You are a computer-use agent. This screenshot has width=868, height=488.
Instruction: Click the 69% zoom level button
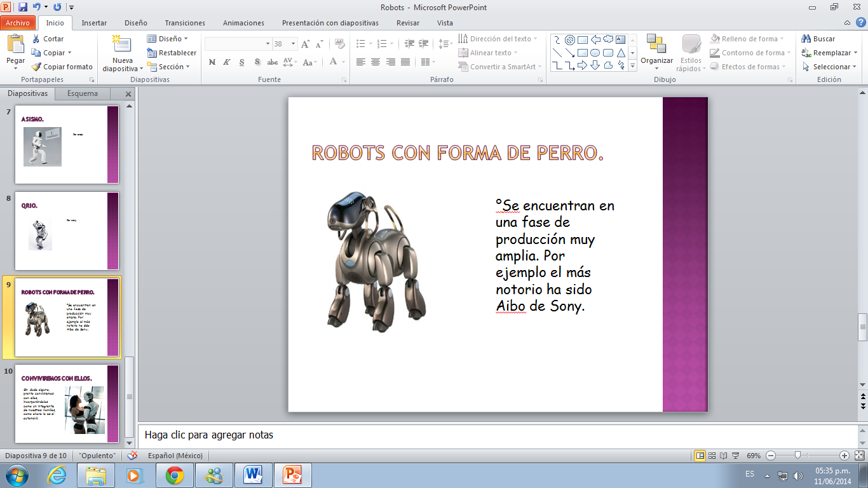[754, 456]
